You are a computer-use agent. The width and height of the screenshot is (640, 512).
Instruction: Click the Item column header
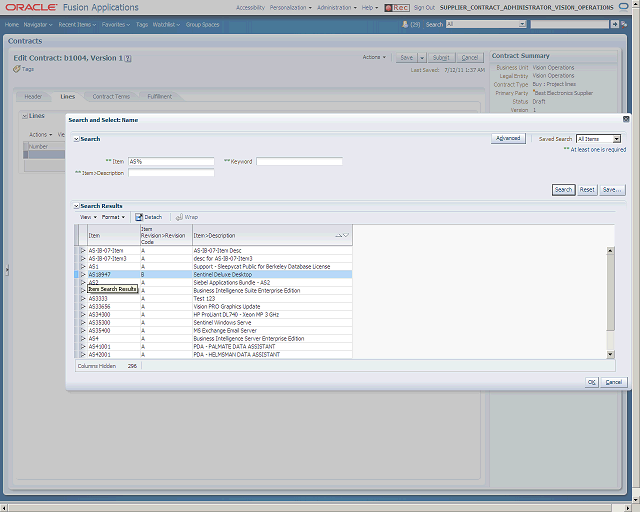(113, 236)
